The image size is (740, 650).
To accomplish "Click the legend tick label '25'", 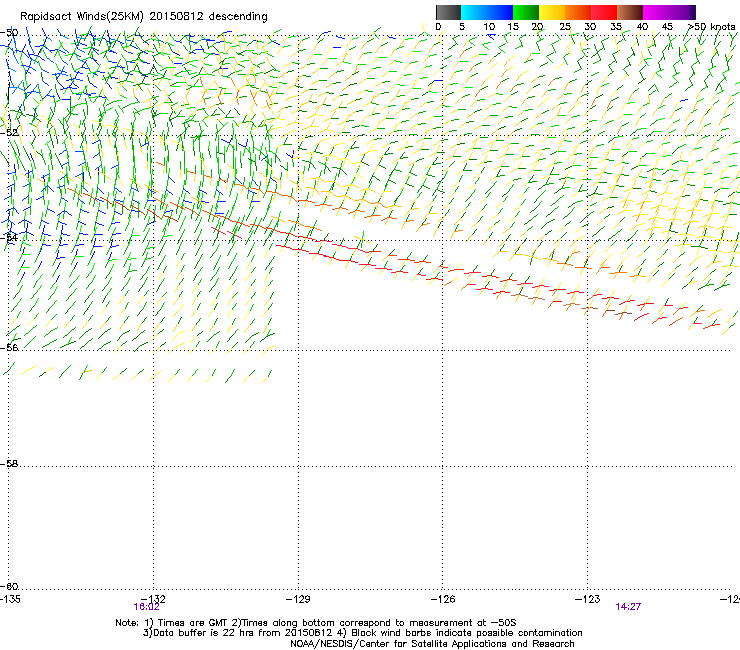I will 565,27.
